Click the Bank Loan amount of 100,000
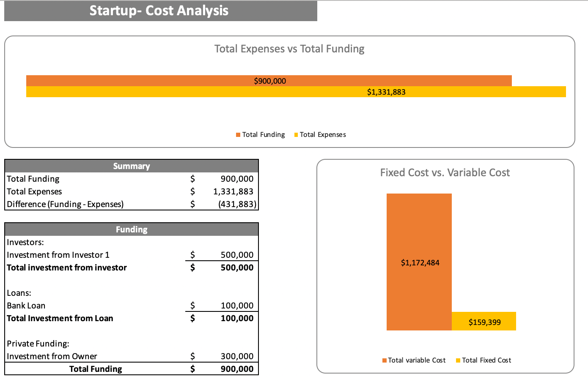Viewport: 588px width, 382px height. [238, 306]
